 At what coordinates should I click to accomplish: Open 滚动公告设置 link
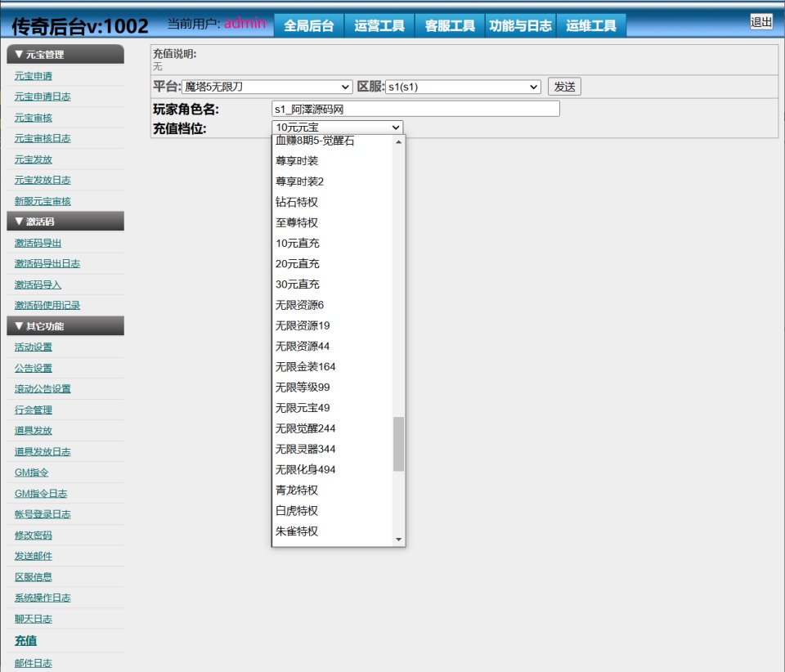pyautogui.click(x=43, y=388)
